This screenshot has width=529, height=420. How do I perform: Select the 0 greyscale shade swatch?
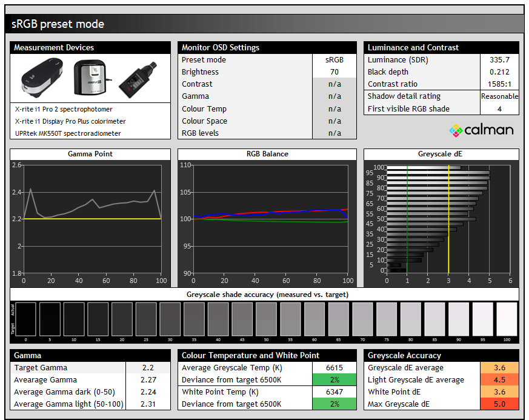click(26, 319)
